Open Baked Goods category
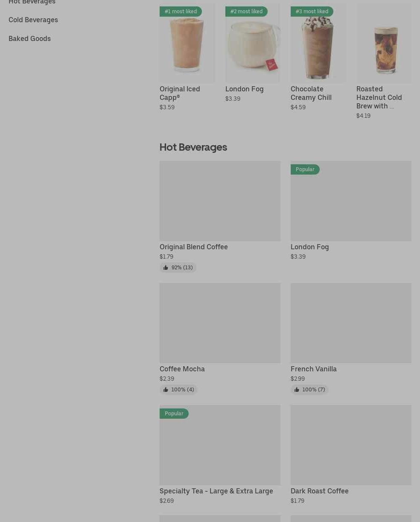The height and width of the screenshot is (522, 420). coord(29,38)
